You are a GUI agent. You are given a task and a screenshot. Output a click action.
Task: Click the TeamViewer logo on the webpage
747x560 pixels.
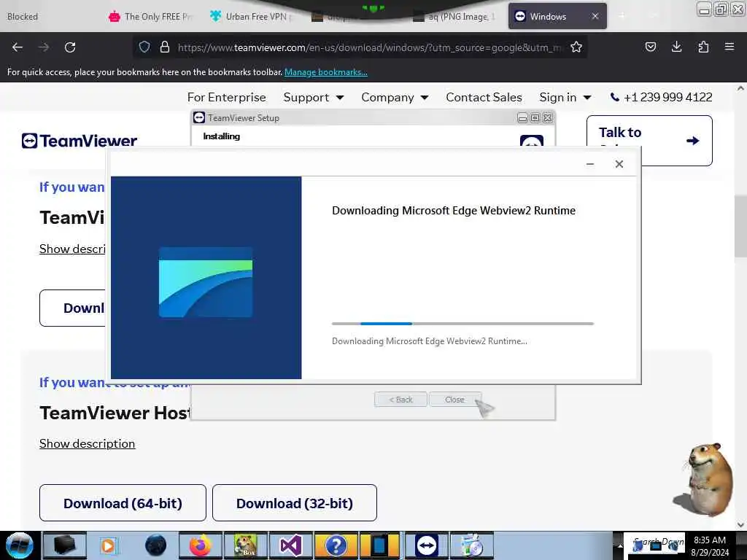(80, 141)
